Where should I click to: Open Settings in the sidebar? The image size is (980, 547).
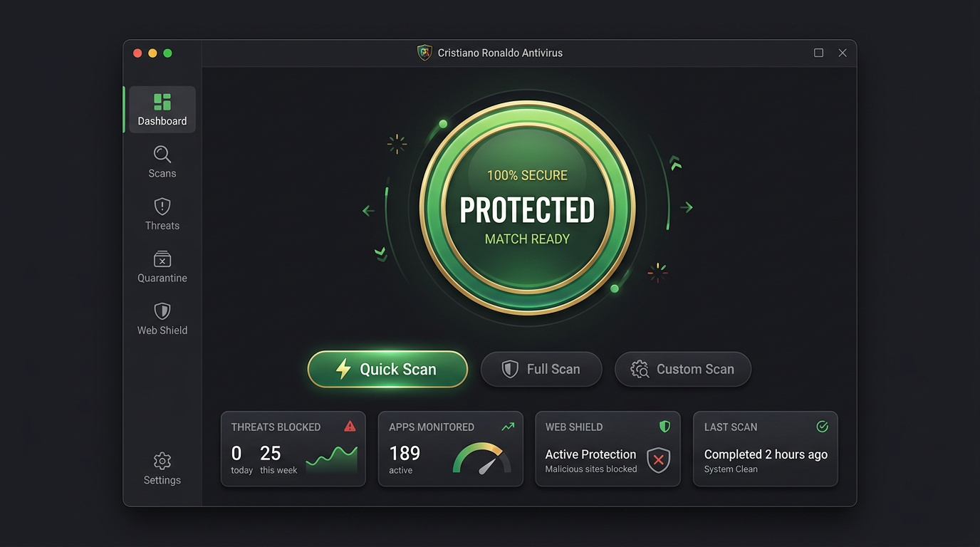tap(162, 469)
